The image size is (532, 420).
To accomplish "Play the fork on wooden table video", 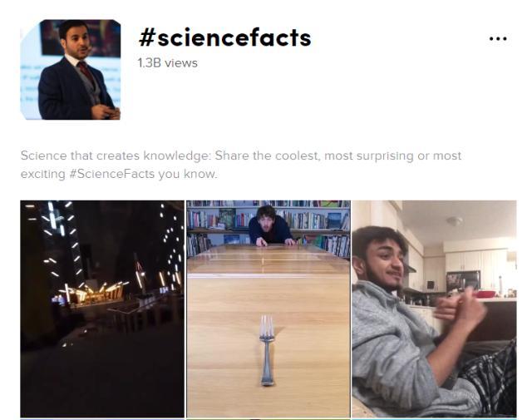I will 268,309.
